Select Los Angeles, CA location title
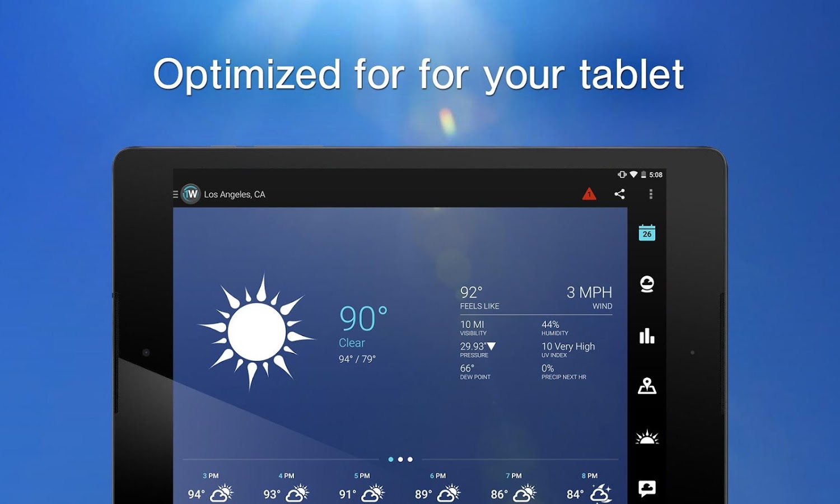The height and width of the screenshot is (504, 840). coord(235,194)
